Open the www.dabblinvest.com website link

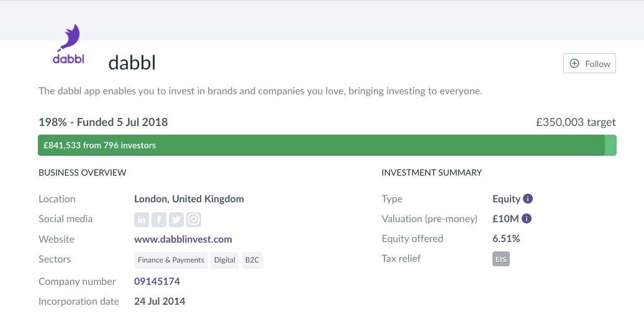(x=183, y=240)
